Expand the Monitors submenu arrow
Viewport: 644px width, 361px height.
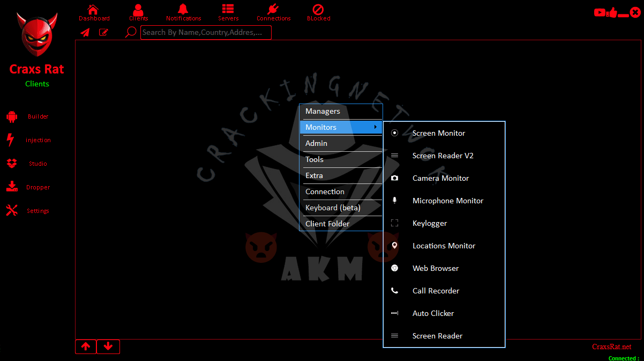[376, 127]
